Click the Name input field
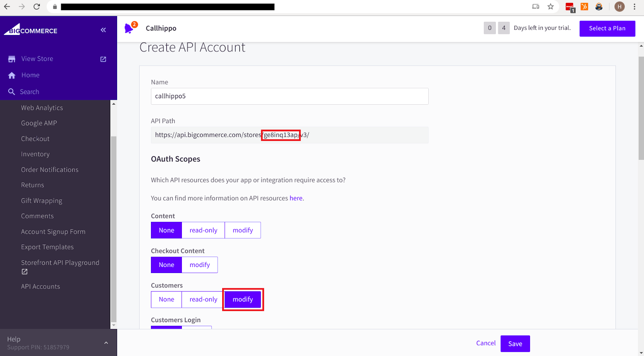 pyautogui.click(x=289, y=96)
